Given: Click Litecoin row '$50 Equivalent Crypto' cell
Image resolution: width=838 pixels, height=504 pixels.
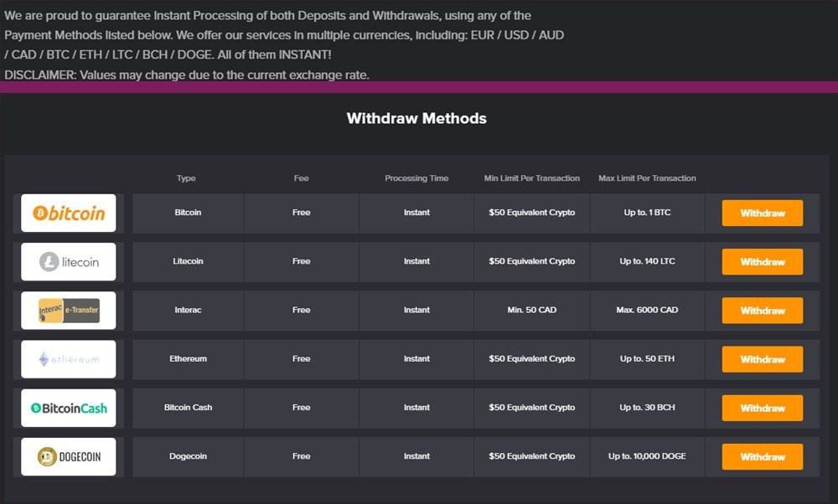Looking at the screenshot, I should 532,261.
